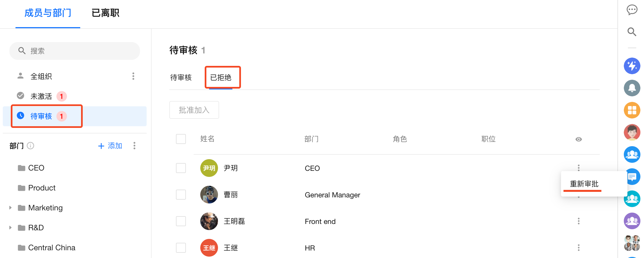Select the checkbox next to 曹丽
The height and width of the screenshot is (258, 644).
pyautogui.click(x=181, y=195)
